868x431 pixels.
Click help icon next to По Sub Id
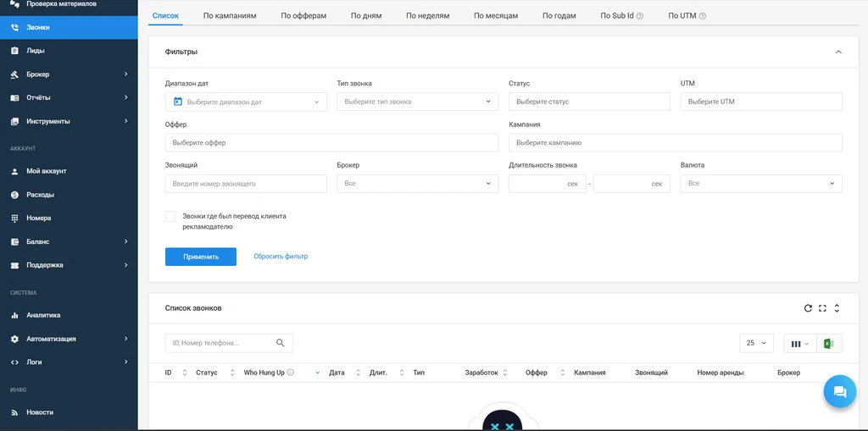click(640, 16)
